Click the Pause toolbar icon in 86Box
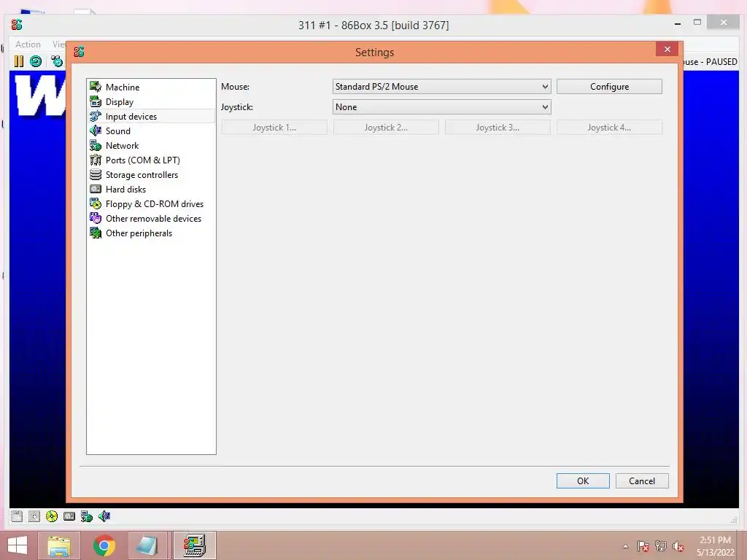 (18, 61)
